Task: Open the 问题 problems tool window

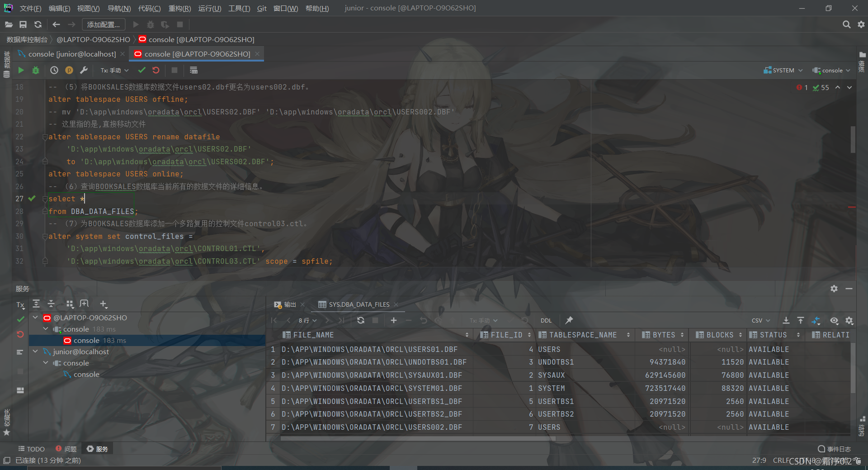Action: (66, 449)
